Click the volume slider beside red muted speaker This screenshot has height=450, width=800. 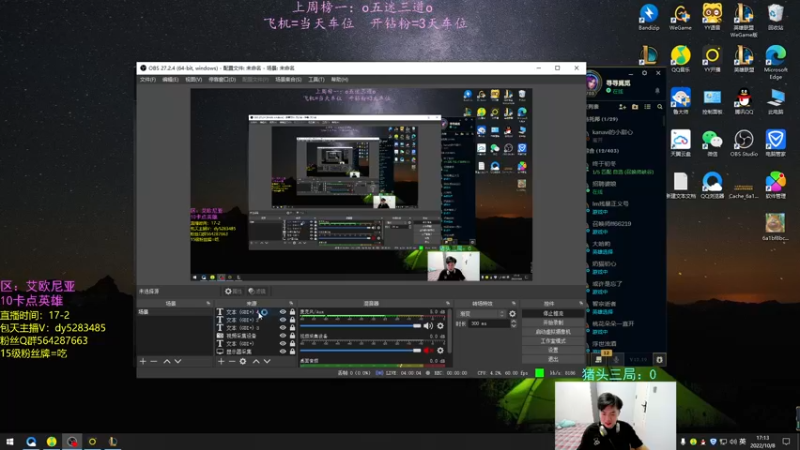360,351
